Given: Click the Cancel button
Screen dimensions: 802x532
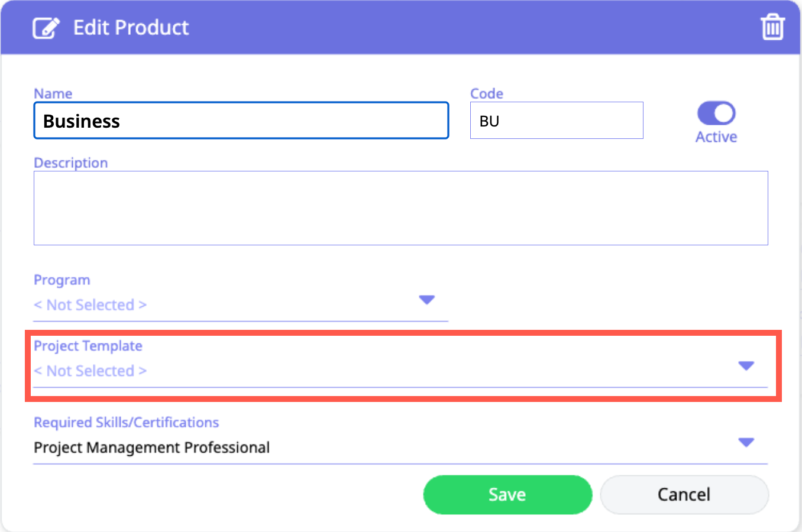Looking at the screenshot, I should tap(684, 495).
